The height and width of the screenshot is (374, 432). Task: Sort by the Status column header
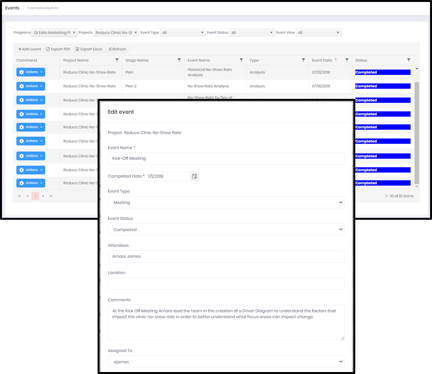361,60
